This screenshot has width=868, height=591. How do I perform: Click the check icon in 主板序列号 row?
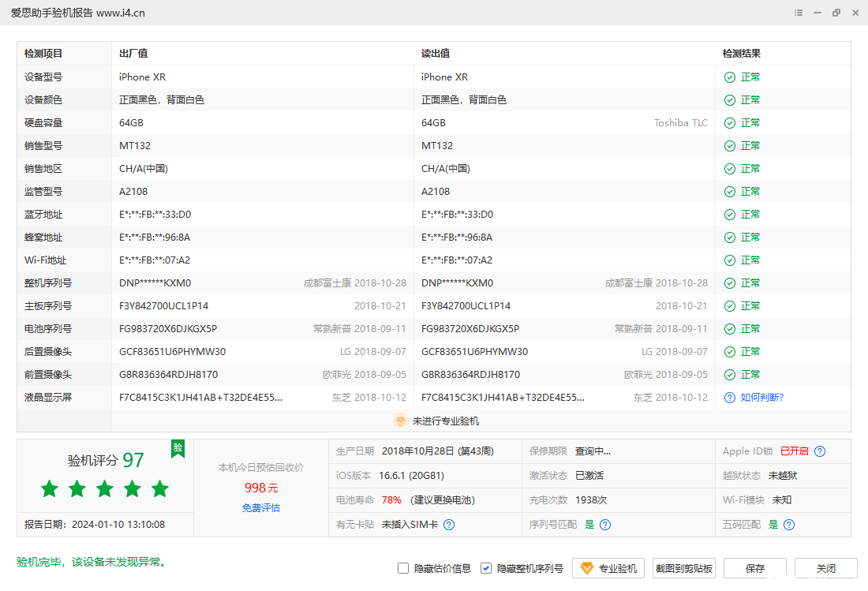(730, 306)
